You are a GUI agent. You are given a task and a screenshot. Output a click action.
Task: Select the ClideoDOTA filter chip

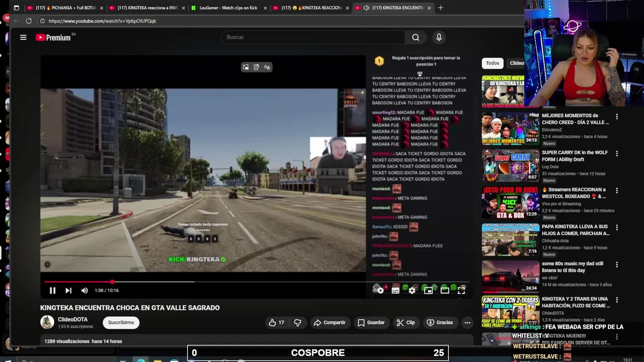point(517,63)
